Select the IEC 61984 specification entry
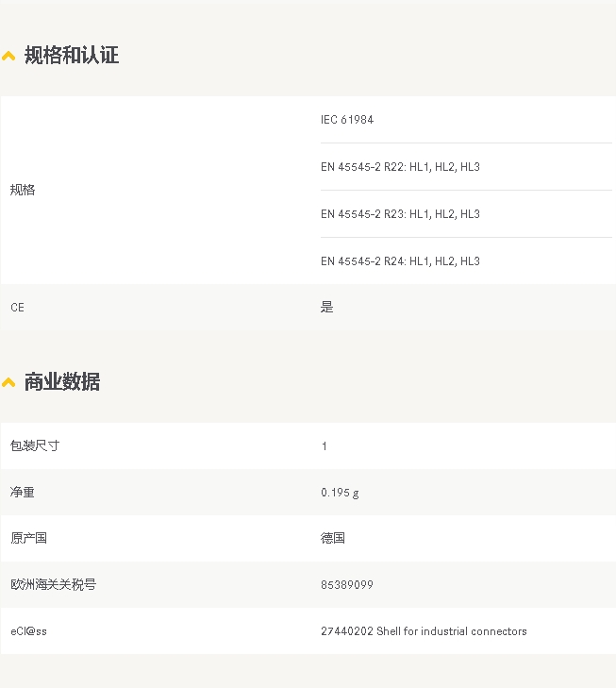616x688 pixels. tap(347, 120)
